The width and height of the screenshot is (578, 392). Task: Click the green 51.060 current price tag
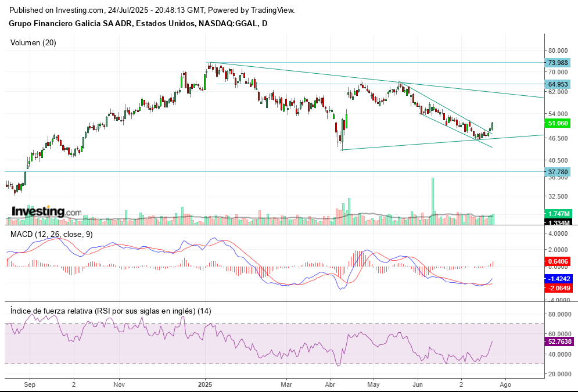coord(559,124)
